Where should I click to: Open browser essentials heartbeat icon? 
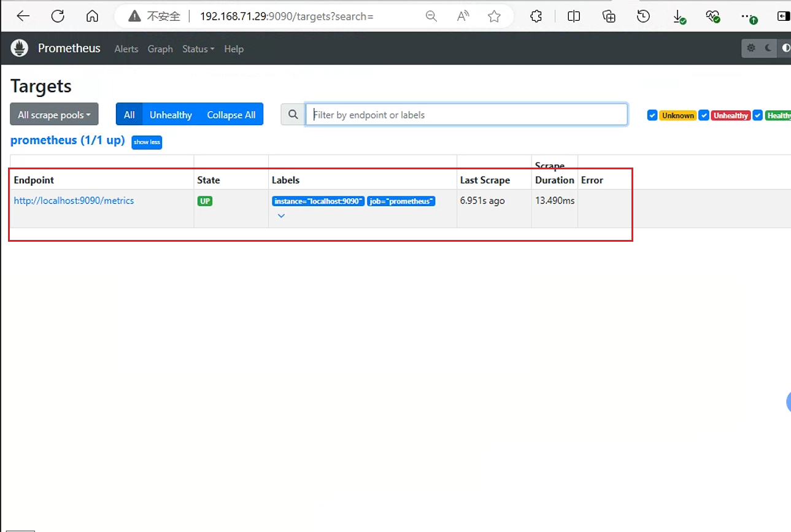[x=712, y=17]
